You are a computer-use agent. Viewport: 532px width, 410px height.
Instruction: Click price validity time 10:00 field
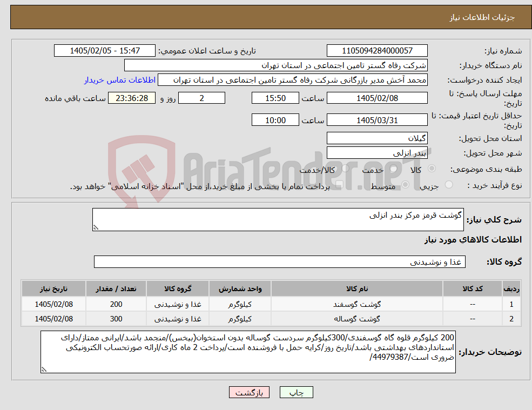click(x=275, y=120)
